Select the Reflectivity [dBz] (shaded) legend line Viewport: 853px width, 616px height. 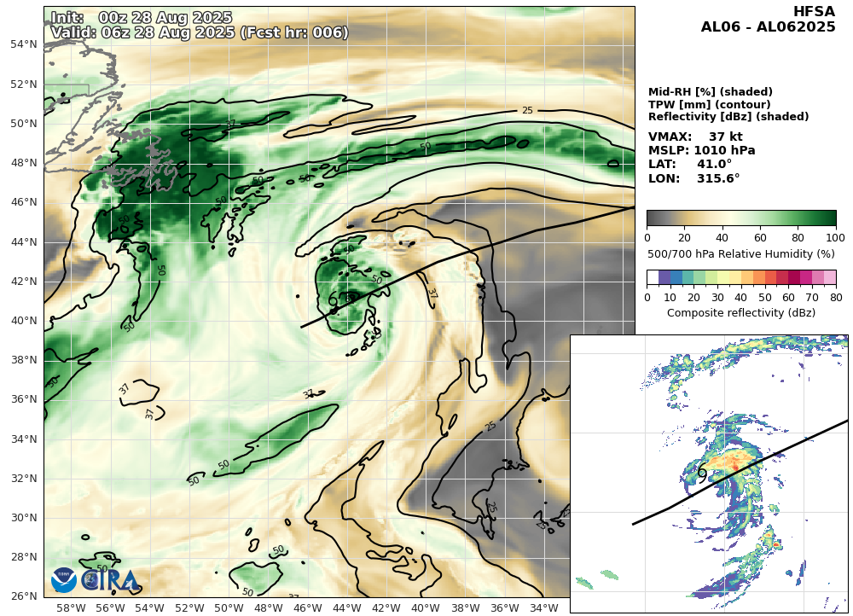728,116
